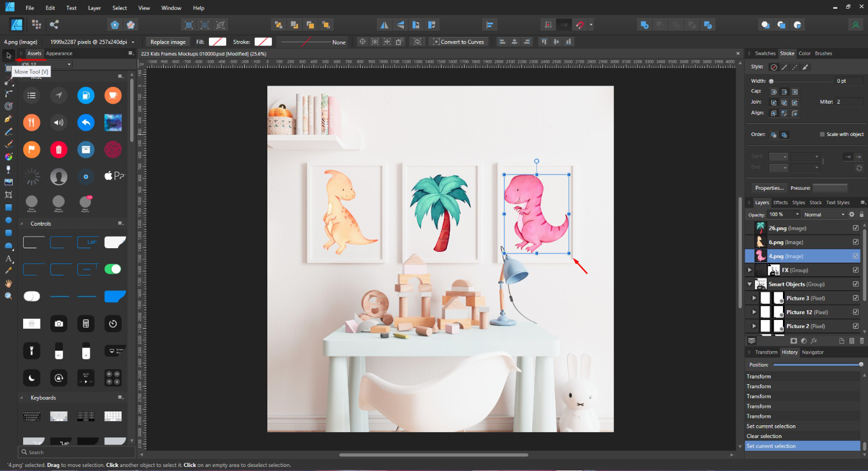The height and width of the screenshot is (471, 868).
Task: Toggle visibility of the 4.png layer
Action: [856, 256]
